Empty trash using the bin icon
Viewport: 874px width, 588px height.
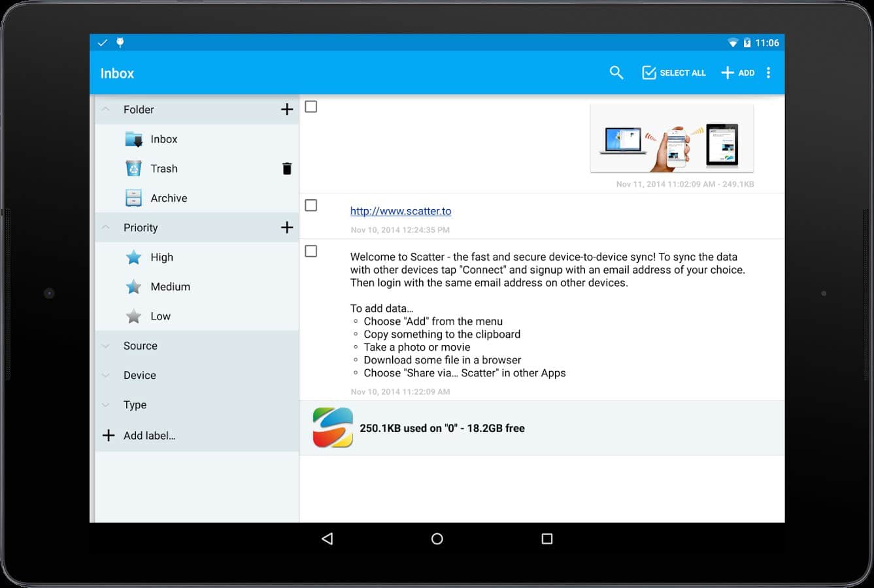[x=286, y=169]
